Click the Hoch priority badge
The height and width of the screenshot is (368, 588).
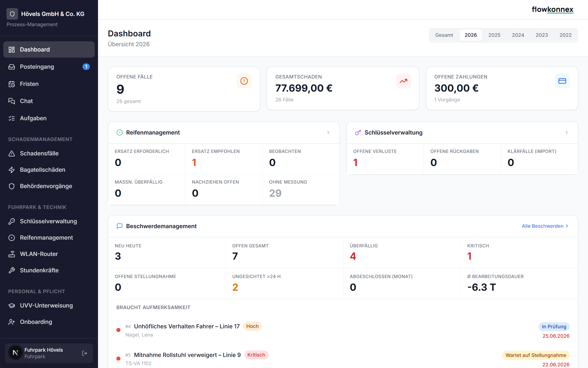pos(252,326)
